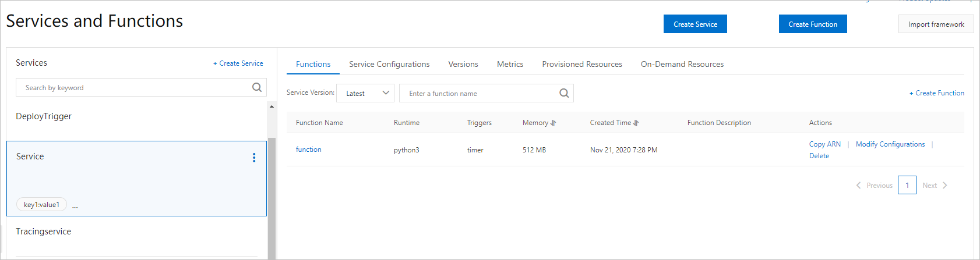The image size is (980, 260).
Task: Click the function name search magnifier icon
Action: (564, 93)
